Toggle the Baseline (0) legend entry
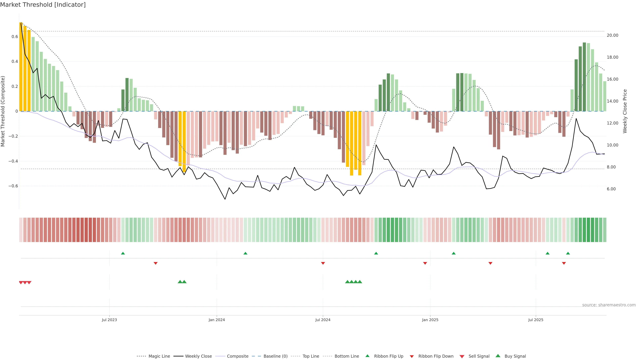Viewport: 644px width, 362px height. 275,356
